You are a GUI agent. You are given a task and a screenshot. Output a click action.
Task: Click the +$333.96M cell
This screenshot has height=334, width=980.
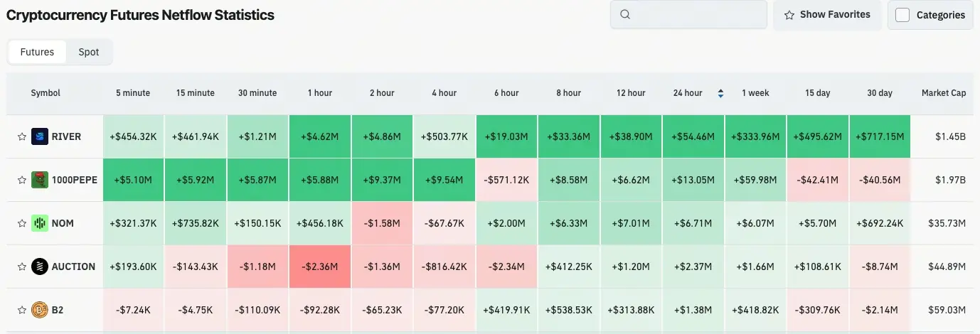pos(755,136)
